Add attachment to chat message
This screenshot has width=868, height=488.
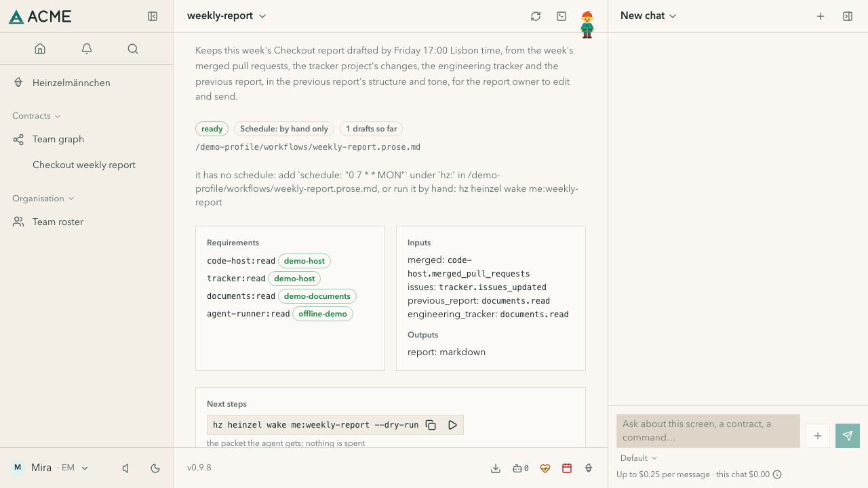point(818,436)
